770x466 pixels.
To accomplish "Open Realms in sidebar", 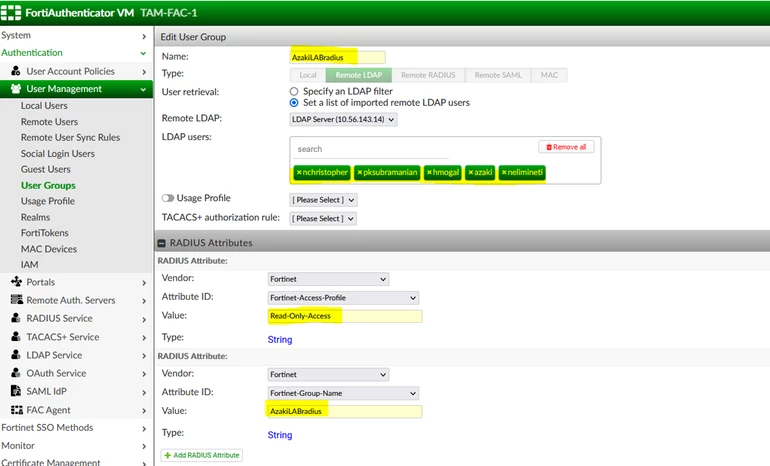I will [x=35, y=217].
